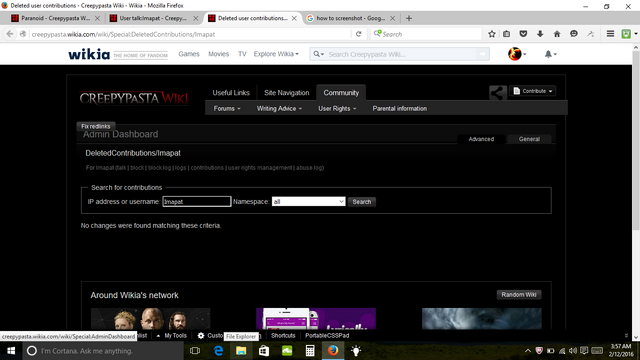Click the Movies link in Wikia header
This screenshot has height=360, width=640.
pyautogui.click(x=218, y=54)
